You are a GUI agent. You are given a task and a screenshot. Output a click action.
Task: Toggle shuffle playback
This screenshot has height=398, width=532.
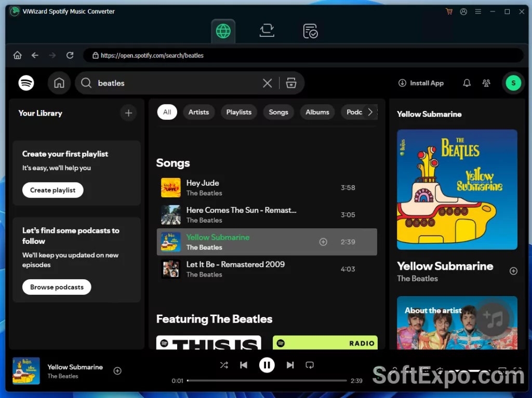[224, 365]
